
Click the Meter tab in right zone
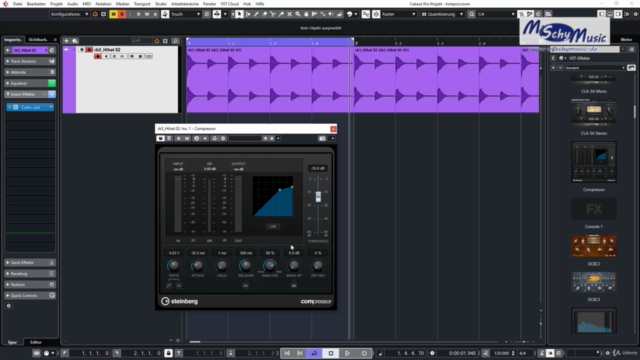pos(626,40)
